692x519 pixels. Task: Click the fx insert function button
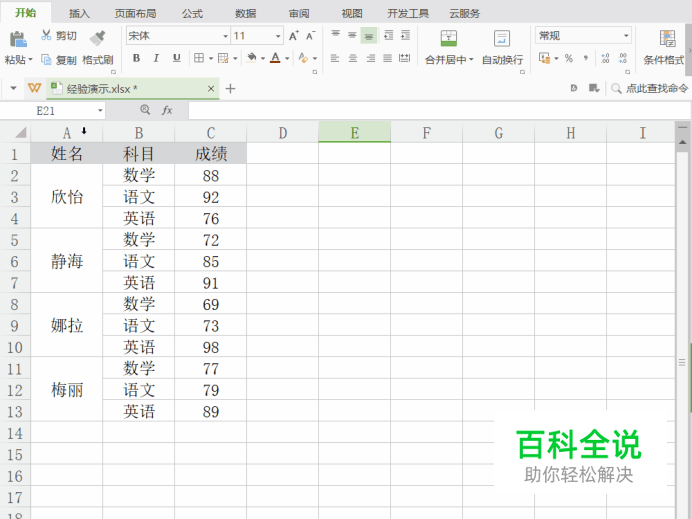pyautogui.click(x=167, y=110)
